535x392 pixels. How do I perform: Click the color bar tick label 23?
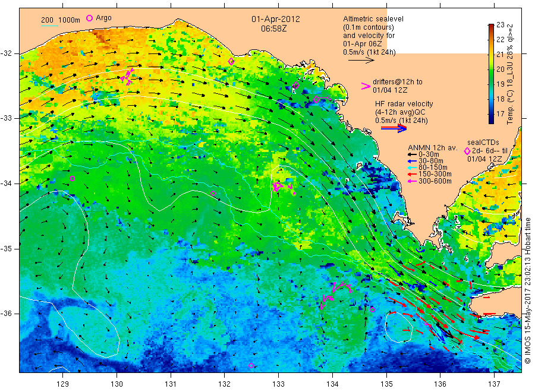pos(500,24)
